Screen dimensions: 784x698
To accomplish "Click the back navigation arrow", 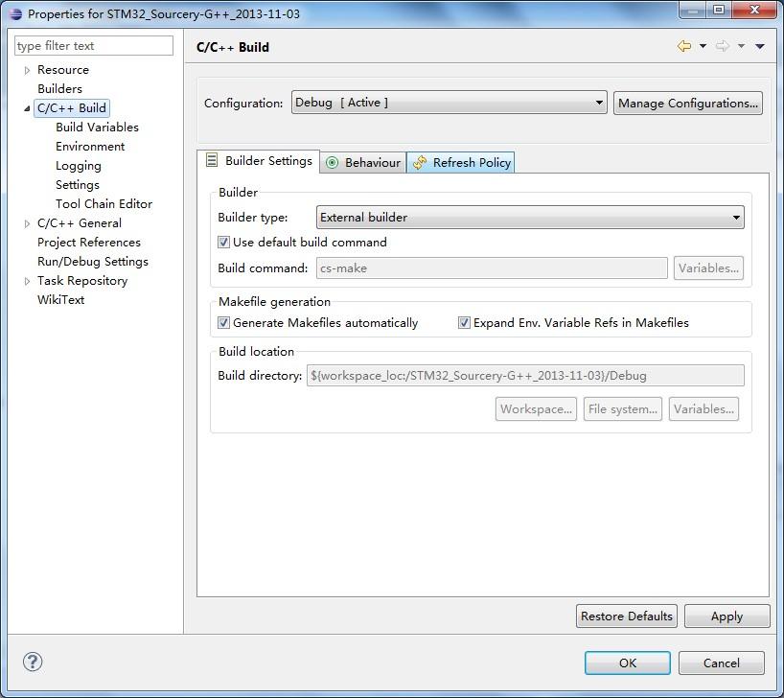I will pos(684,46).
